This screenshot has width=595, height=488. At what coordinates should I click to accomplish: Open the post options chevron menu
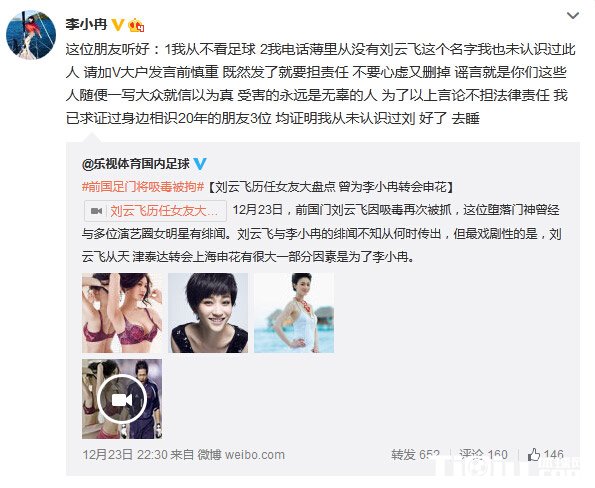click(x=572, y=16)
